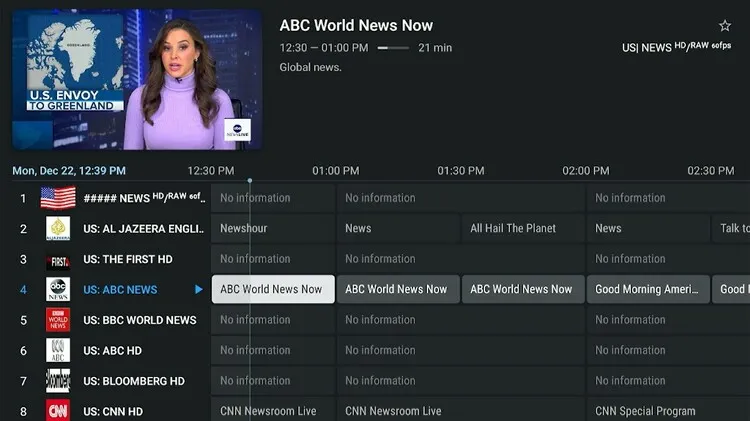
Task: Click the ABC World News Now title heading
Action: tap(356, 25)
